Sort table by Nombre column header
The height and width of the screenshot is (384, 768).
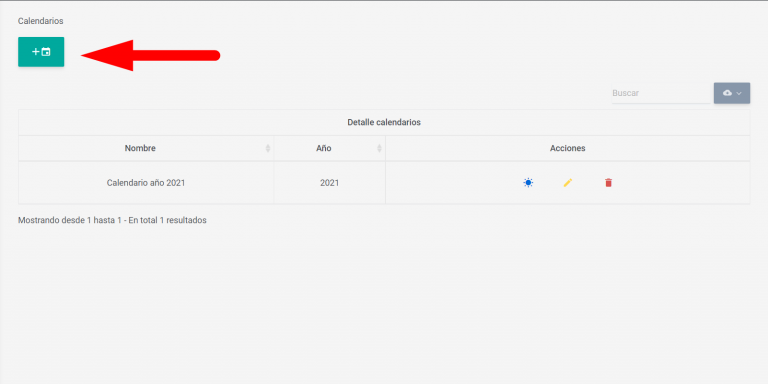pyautogui.click(x=140, y=148)
